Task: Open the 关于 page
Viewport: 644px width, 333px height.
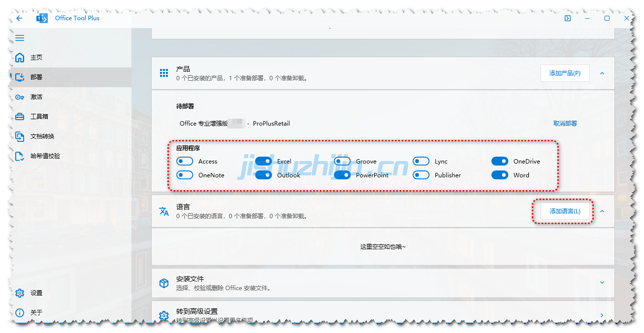Action: point(70,313)
